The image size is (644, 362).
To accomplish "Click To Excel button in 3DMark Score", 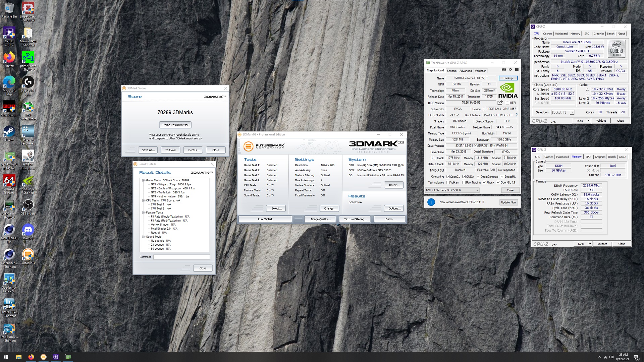I will pos(170,150).
